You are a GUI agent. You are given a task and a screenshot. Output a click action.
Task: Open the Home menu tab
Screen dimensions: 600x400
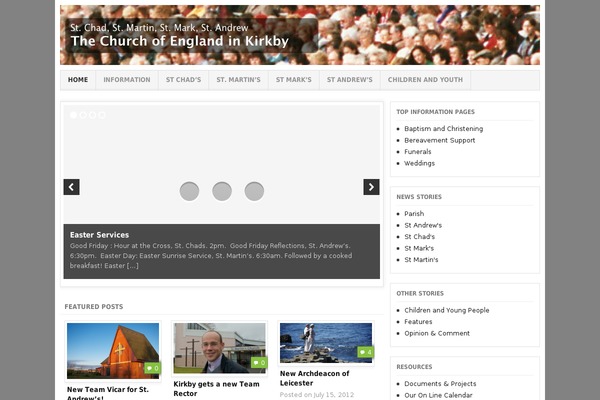pyautogui.click(x=78, y=80)
